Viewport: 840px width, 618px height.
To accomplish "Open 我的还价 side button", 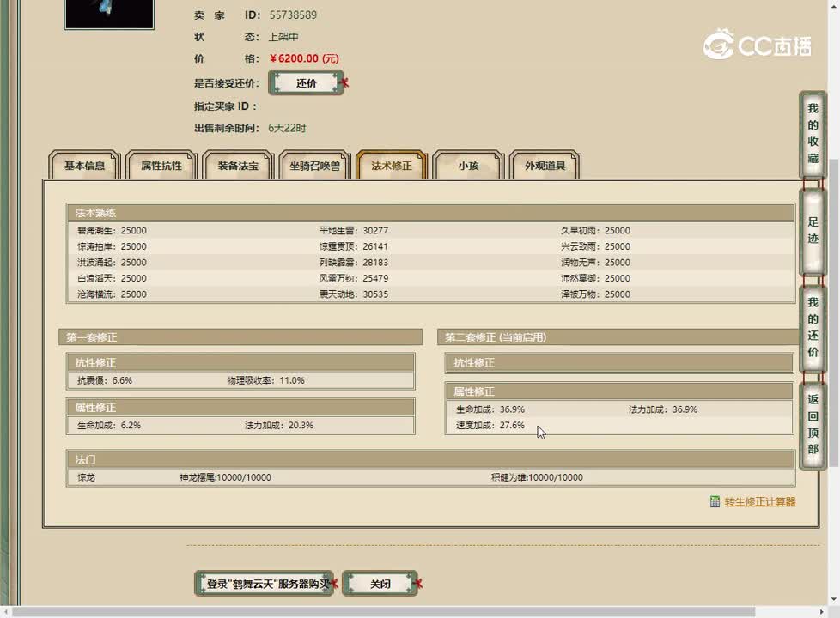I will [813, 327].
